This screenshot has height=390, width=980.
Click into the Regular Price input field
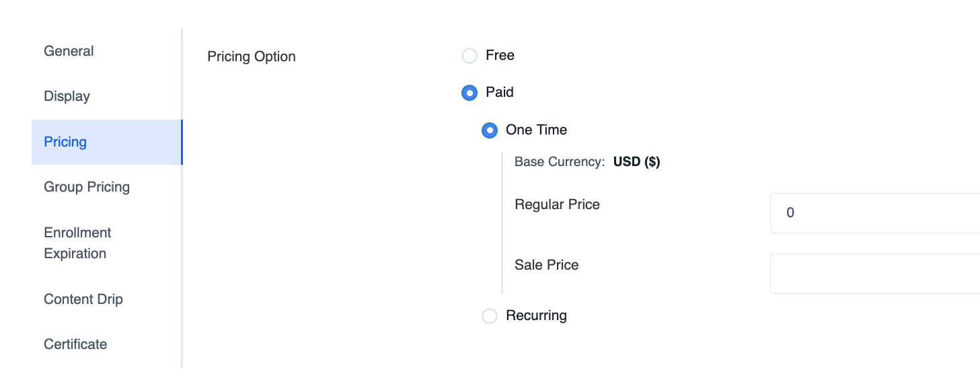click(x=874, y=213)
